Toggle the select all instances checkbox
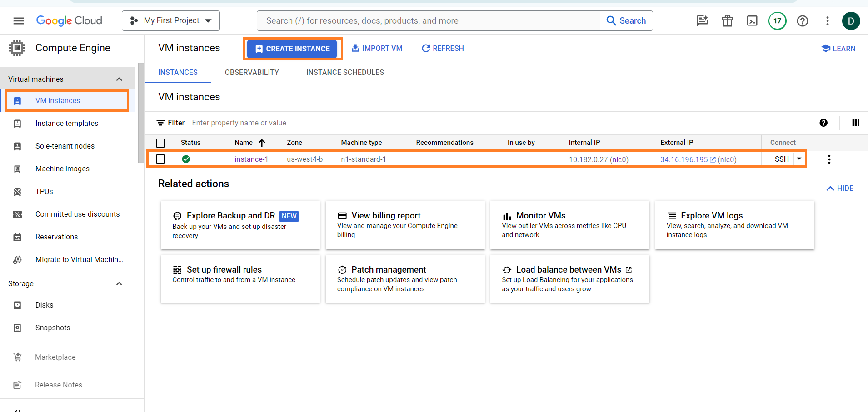Viewport: 868px width, 412px height. click(x=160, y=143)
